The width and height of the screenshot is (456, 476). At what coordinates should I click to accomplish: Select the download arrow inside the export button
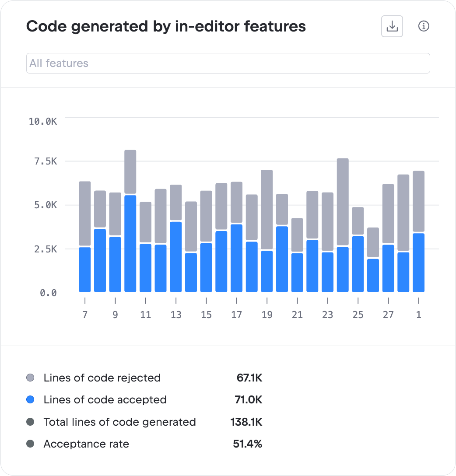pos(392,26)
